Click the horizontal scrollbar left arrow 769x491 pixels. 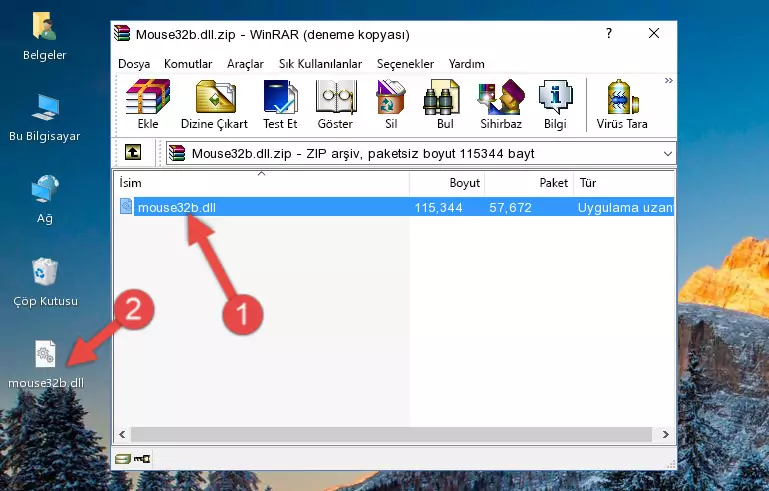click(122, 434)
